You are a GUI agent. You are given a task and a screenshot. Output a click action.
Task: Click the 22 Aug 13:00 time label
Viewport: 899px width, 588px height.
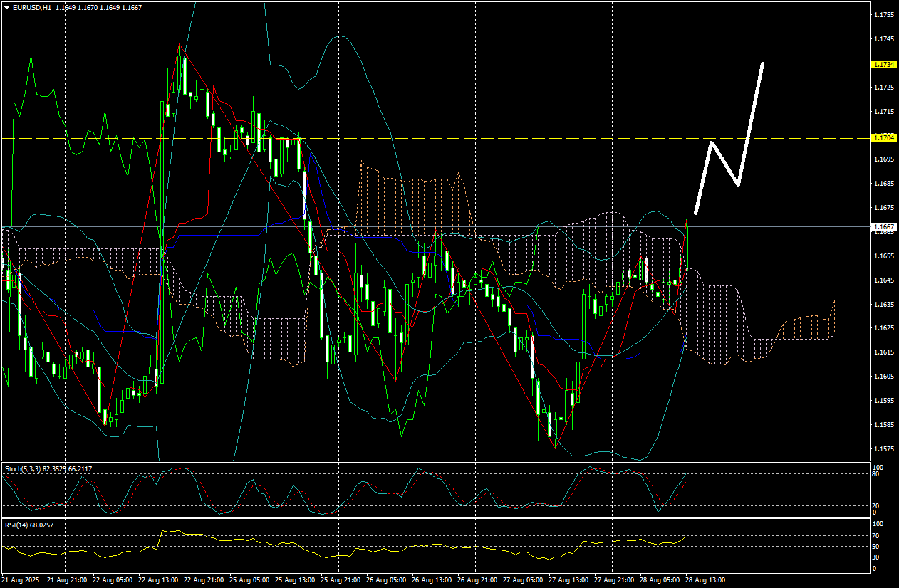157,581
